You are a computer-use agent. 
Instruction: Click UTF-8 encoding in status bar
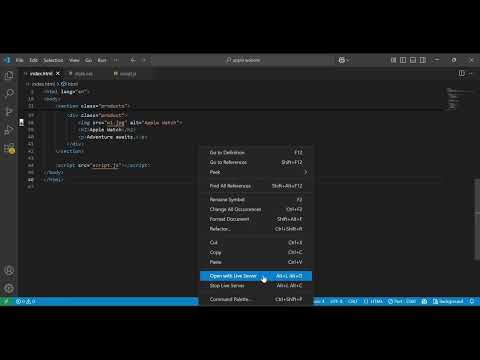tap(336, 301)
